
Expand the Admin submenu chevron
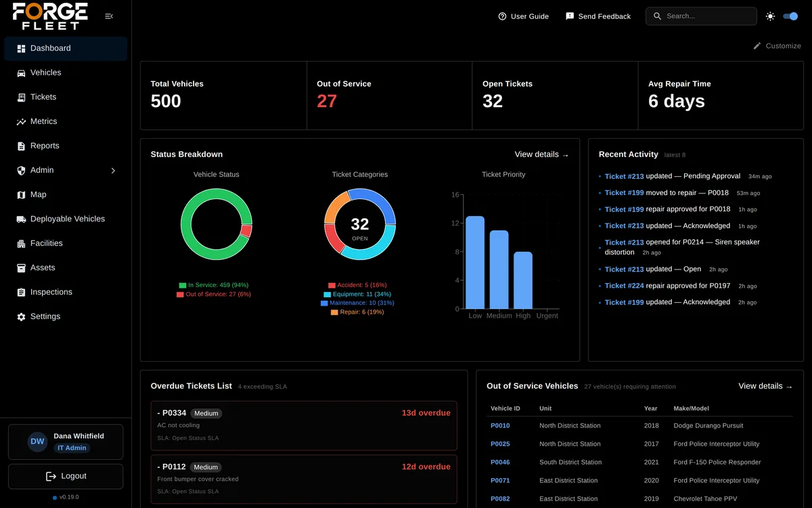[113, 171]
